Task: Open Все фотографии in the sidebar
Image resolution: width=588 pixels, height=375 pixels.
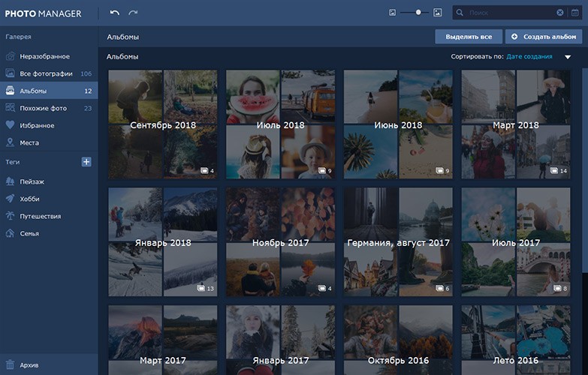Action: pos(49,73)
